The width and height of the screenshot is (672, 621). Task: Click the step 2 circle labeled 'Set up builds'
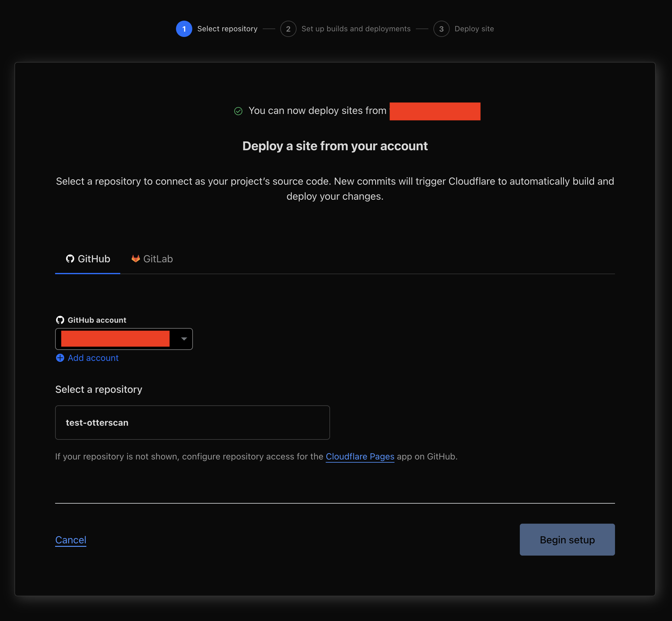point(288,28)
